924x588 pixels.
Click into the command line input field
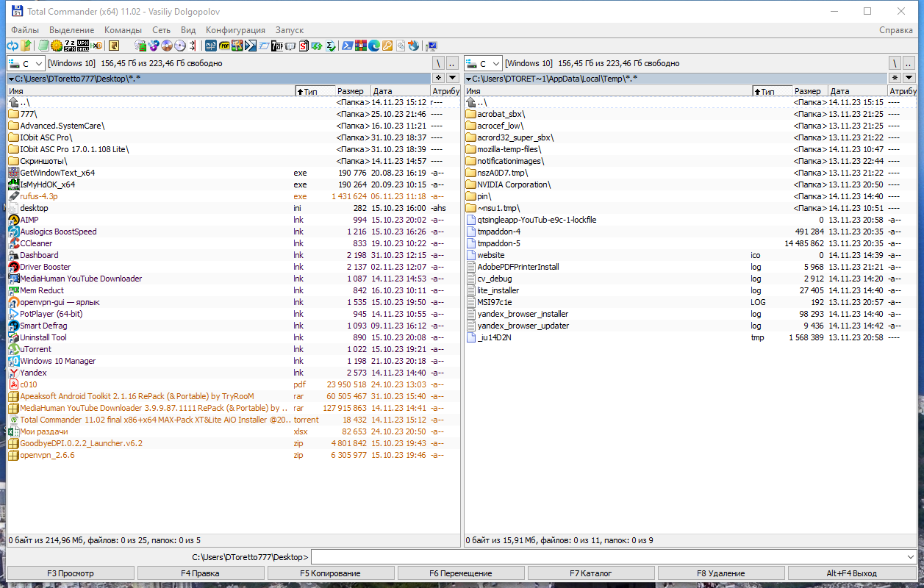[x=608, y=557]
